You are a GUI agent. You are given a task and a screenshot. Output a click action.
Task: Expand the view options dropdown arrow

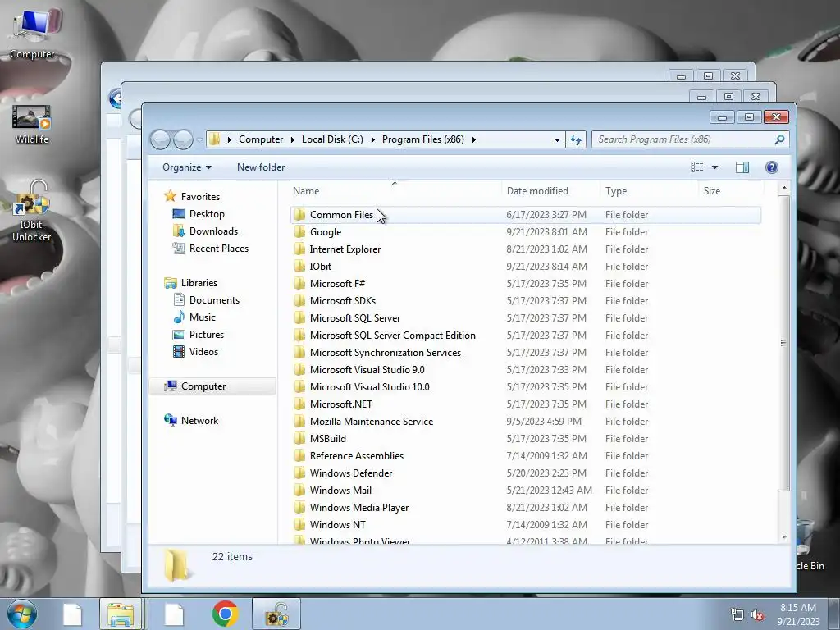(714, 167)
